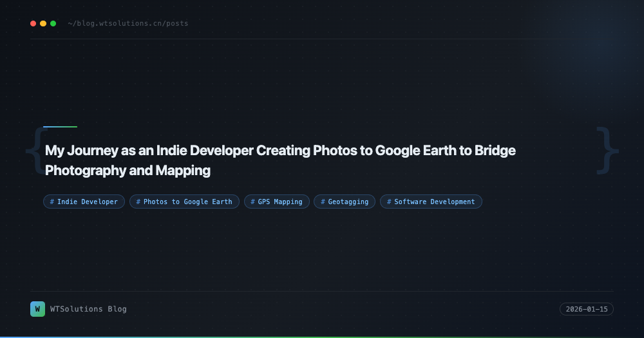644x338 pixels.
Task: Click the green W logo icon
Action: (x=38, y=309)
